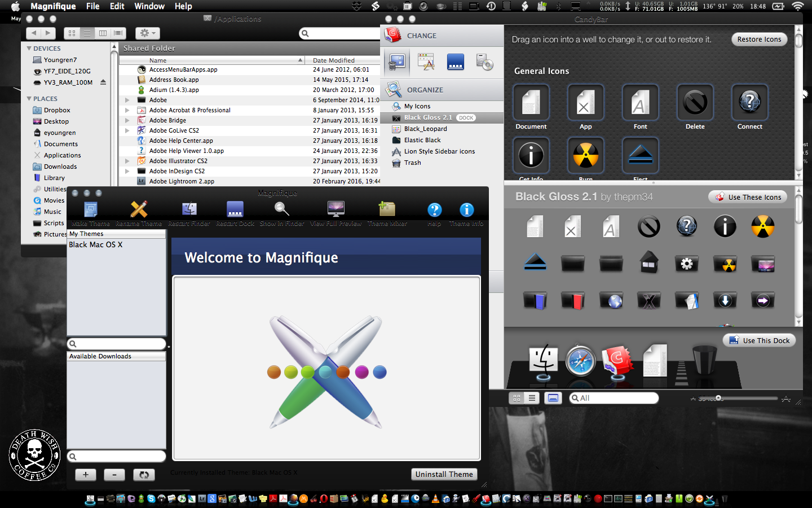The width and height of the screenshot is (812, 508).
Task: Collapse the PLACES section in Finder sidebar
Action: click(29, 99)
